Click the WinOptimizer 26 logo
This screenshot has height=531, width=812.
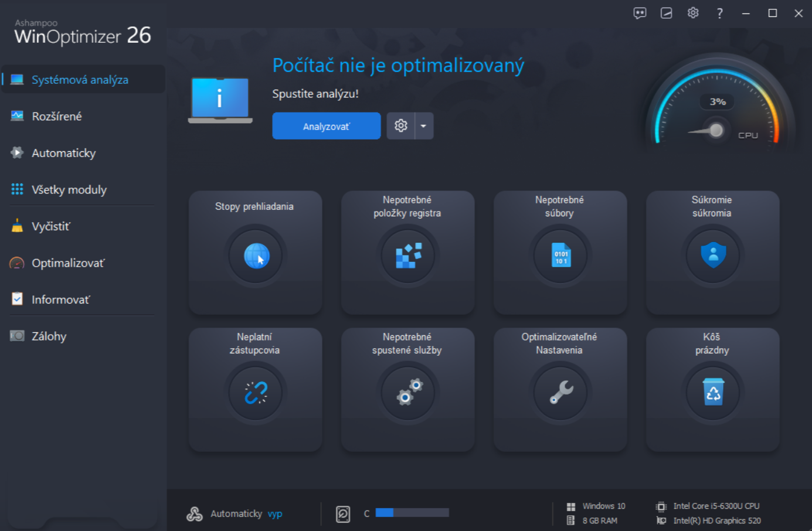pyautogui.click(x=83, y=32)
